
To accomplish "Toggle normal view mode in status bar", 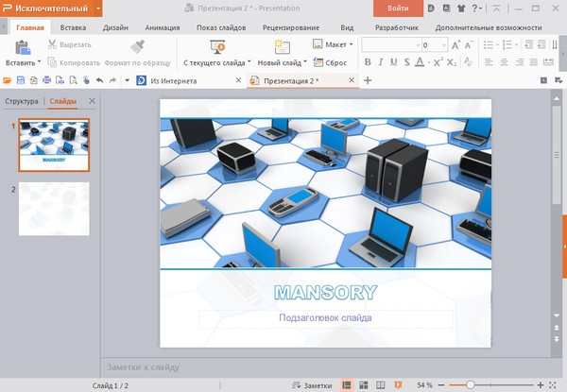I will click(x=348, y=385).
